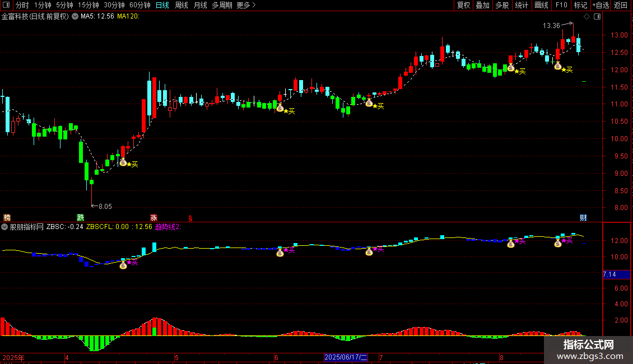Click the yellow ZBSCFL: 0.00 value
The height and width of the screenshot is (364, 633).
(x=108, y=227)
